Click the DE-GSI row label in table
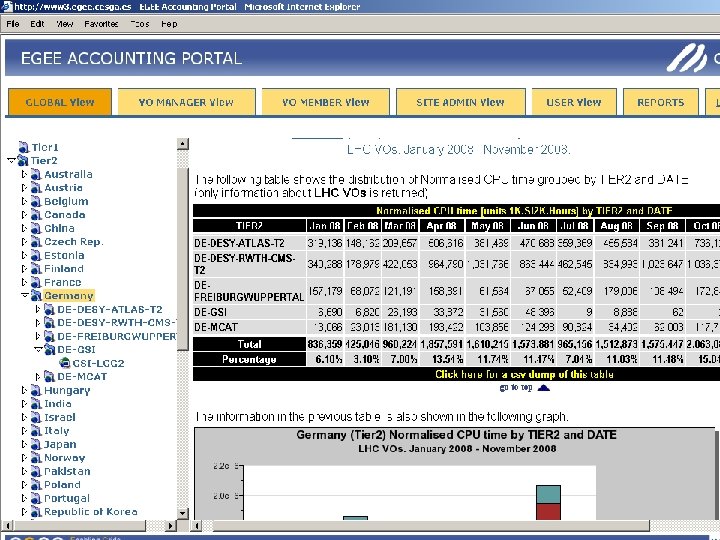The width and height of the screenshot is (720, 540). click(x=211, y=312)
